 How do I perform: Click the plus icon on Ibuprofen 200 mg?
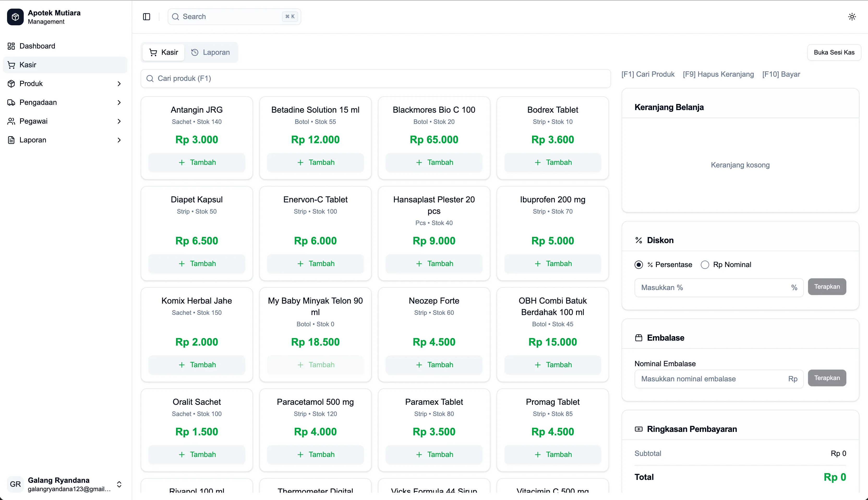pyautogui.click(x=538, y=264)
